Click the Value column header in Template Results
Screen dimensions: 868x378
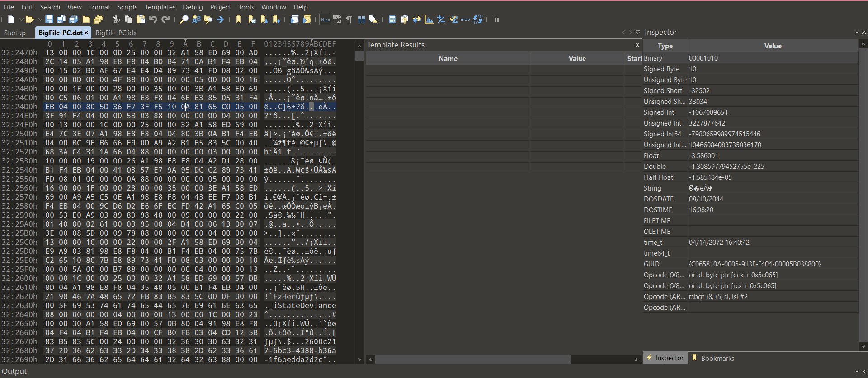(577, 59)
